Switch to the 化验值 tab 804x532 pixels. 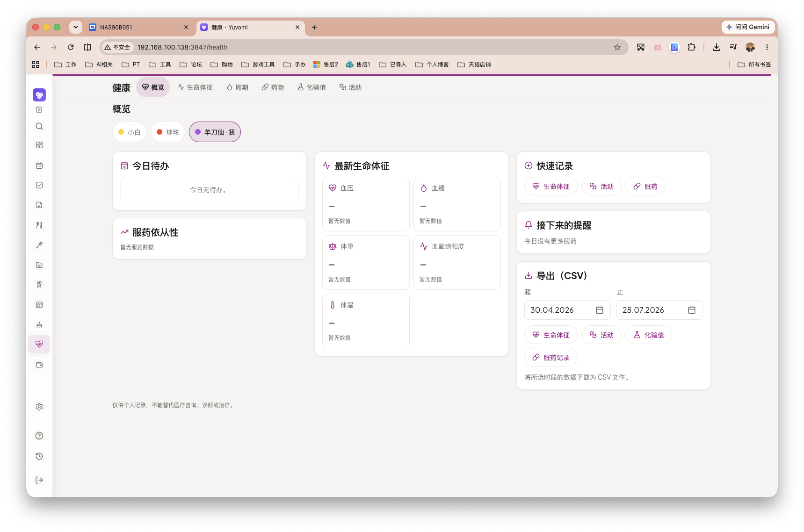[x=312, y=87]
